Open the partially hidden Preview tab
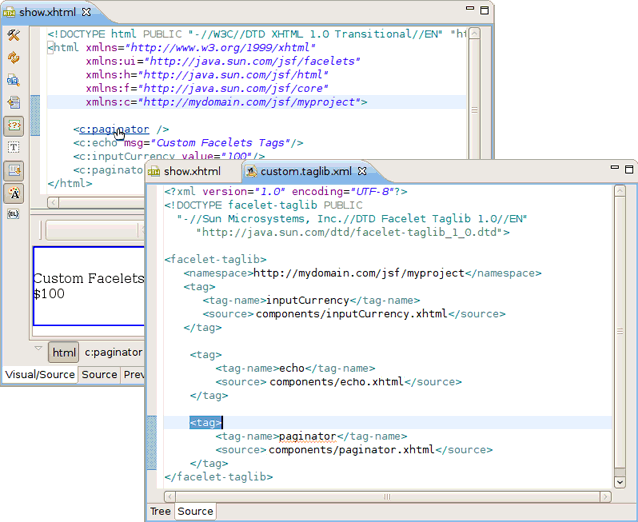The height and width of the screenshot is (522, 638). [133, 374]
